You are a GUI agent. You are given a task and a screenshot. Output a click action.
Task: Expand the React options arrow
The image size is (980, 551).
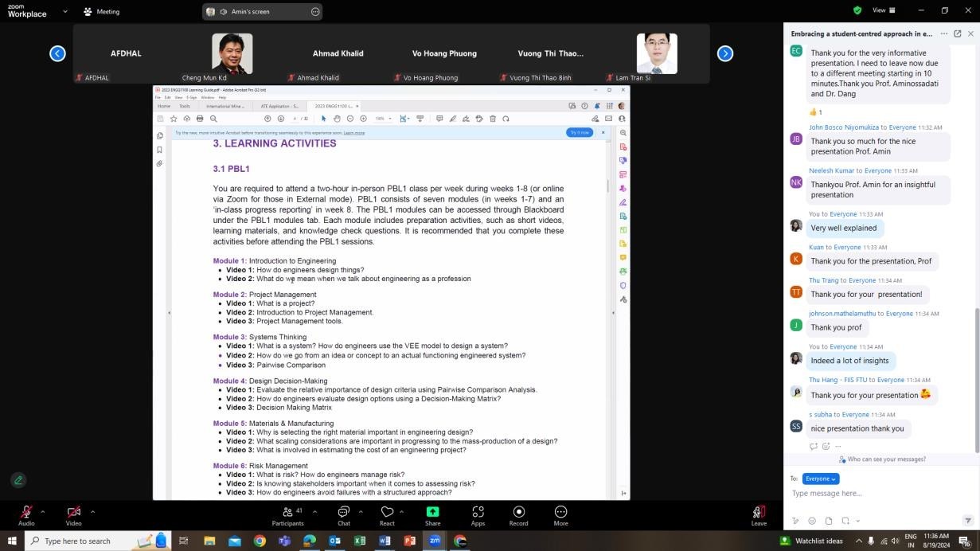[402, 511]
